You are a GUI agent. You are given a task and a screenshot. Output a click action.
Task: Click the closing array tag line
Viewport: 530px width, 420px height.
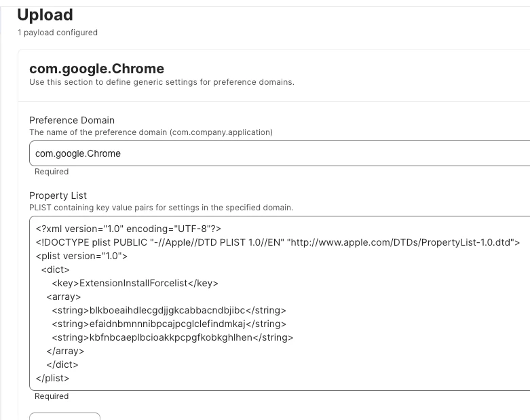pyautogui.click(x=65, y=351)
